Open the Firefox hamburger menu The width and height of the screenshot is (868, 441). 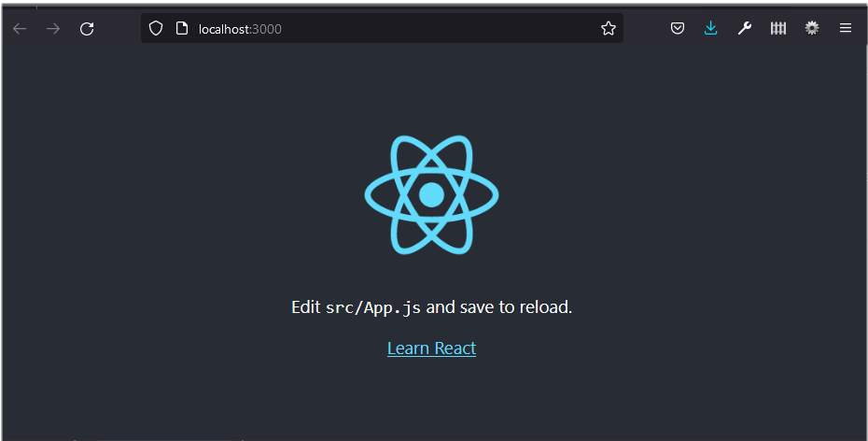(846, 28)
